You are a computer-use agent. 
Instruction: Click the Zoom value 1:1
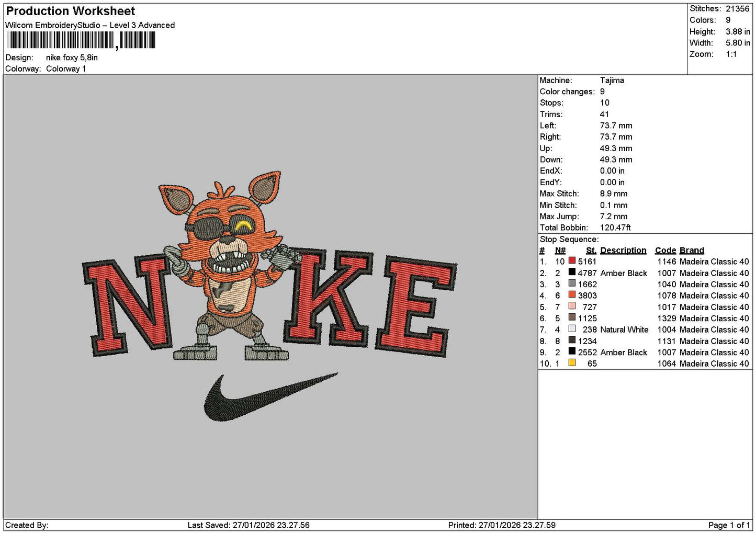click(731, 54)
